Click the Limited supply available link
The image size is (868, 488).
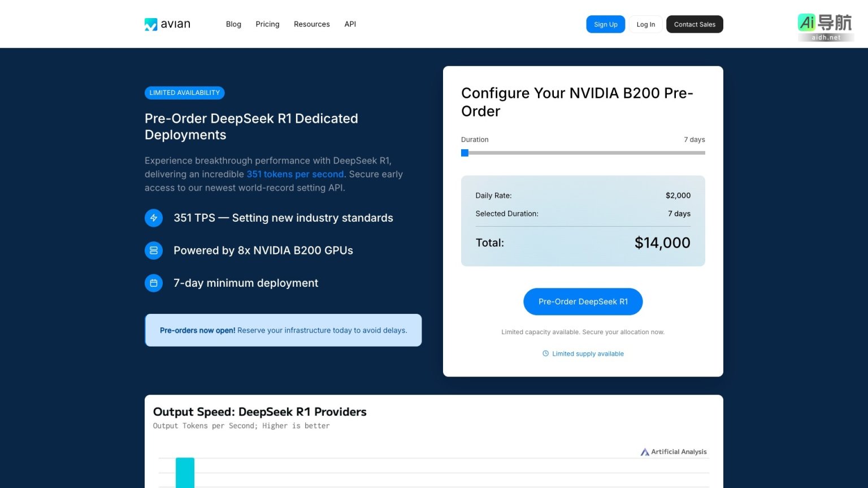[x=588, y=353]
